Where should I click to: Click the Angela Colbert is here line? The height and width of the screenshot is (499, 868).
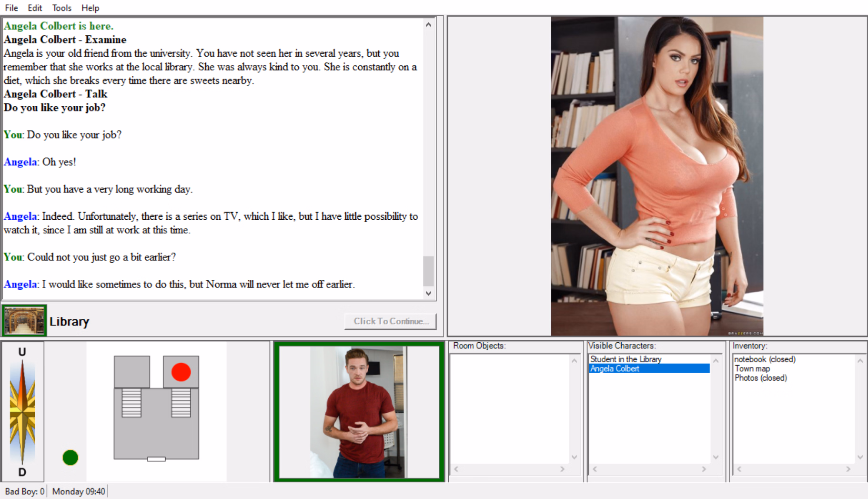click(59, 26)
